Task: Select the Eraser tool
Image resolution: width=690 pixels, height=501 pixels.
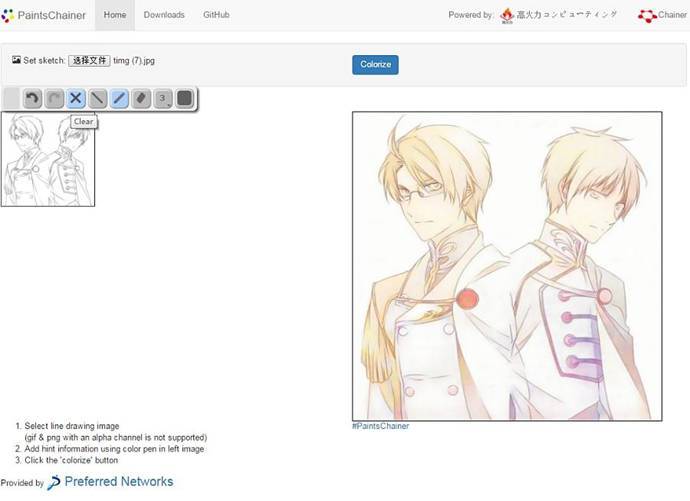Action: [x=141, y=98]
